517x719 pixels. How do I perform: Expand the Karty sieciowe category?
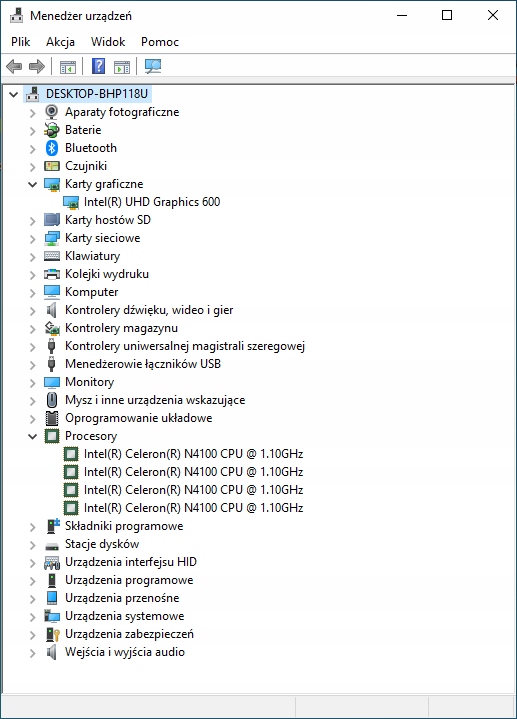coord(33,238)
